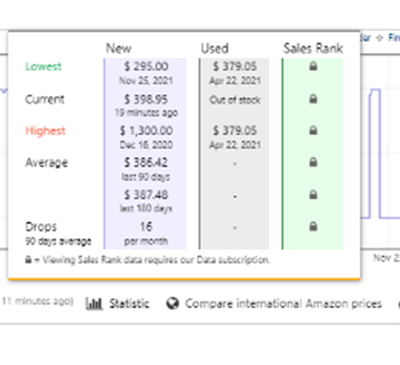
Task: Click the per month label
Action: [x=146, y=241]
